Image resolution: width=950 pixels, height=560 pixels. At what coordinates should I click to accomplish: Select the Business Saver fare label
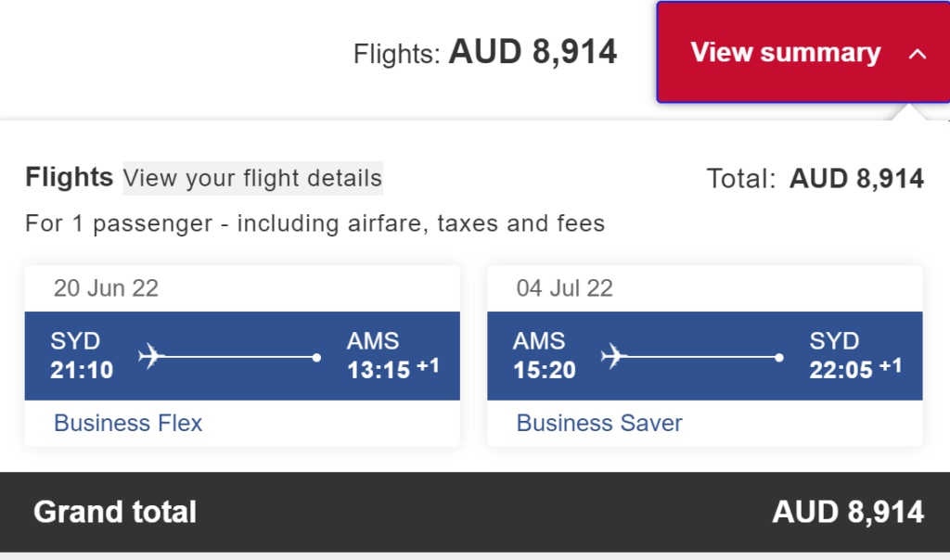pyautogui.click(x=599, y=423)
